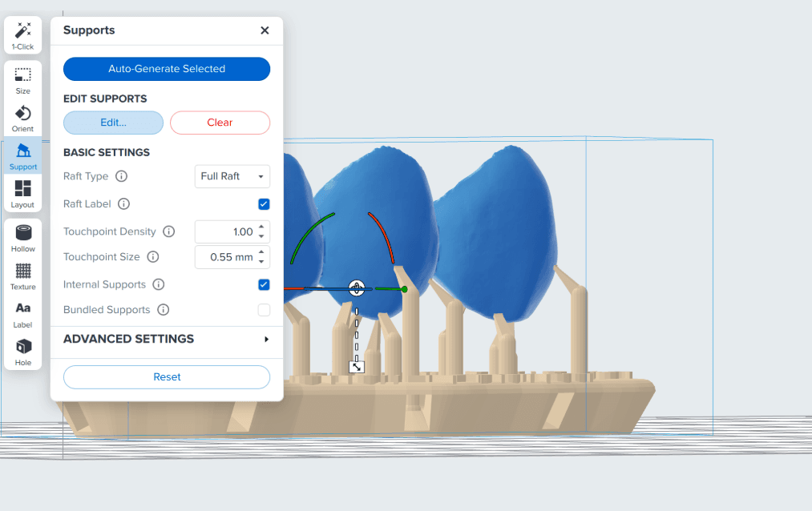Screen dimensions: 812x511
Task: Click the Touchpoint Size input field
Action: point(225,257)
